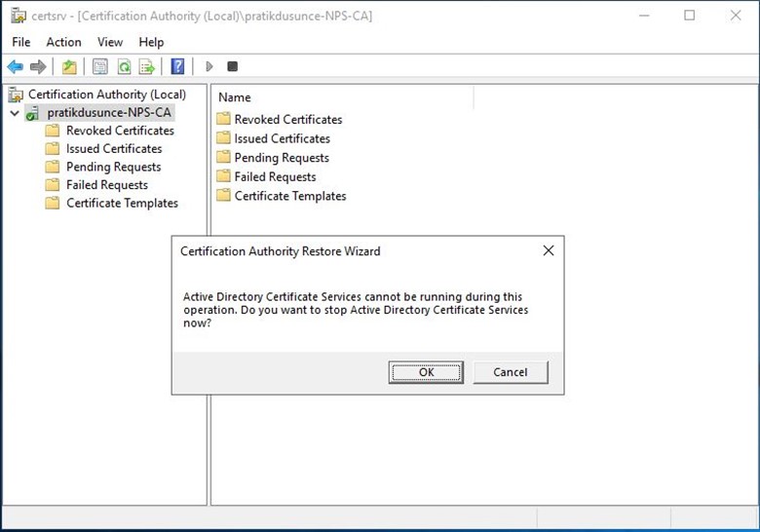Select Pending Requests text in list pane

pos(282,158)
